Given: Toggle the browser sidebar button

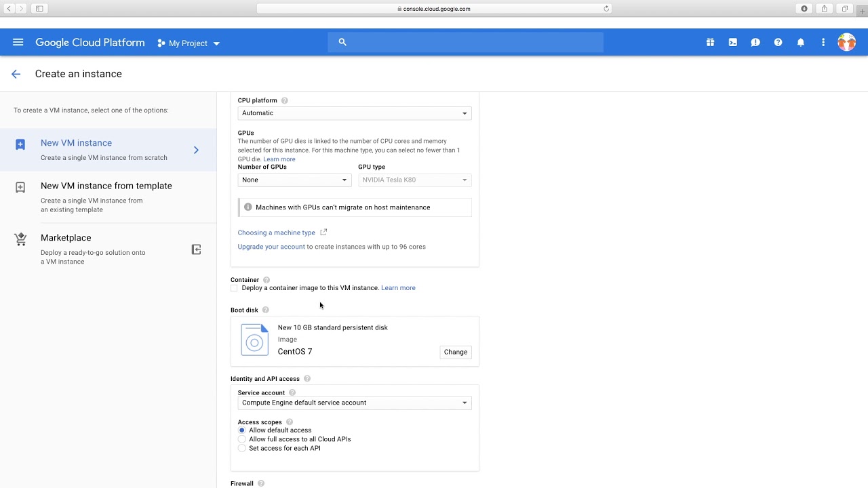Looking at the screenshot, I should click(x=39, y=9).
